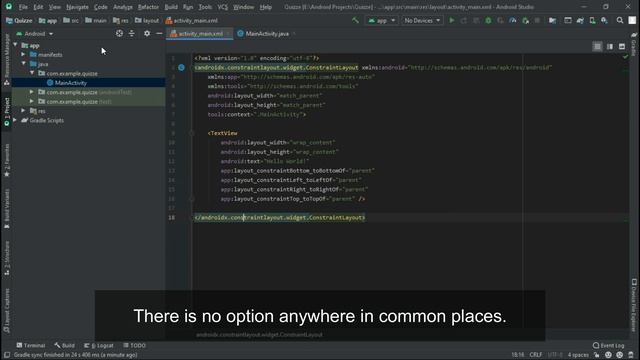640x360 pixels.
Task: Open Project panel settings gear icon
Action: 147,33
